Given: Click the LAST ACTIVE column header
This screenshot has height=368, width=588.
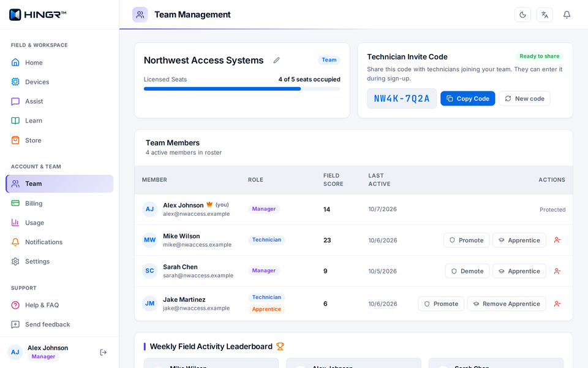Looking at the screenshot, I should (379, 180).
